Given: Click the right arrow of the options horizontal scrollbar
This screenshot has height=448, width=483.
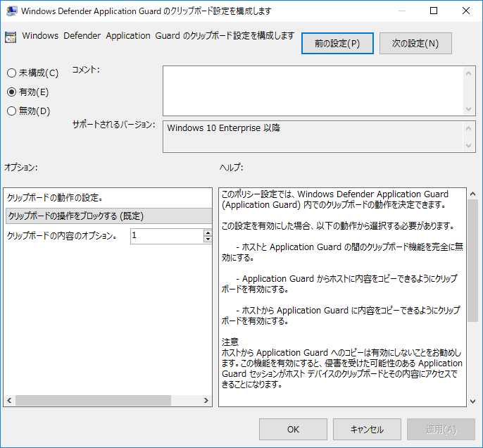Looking at the screenshot, I should coord(206,401).
